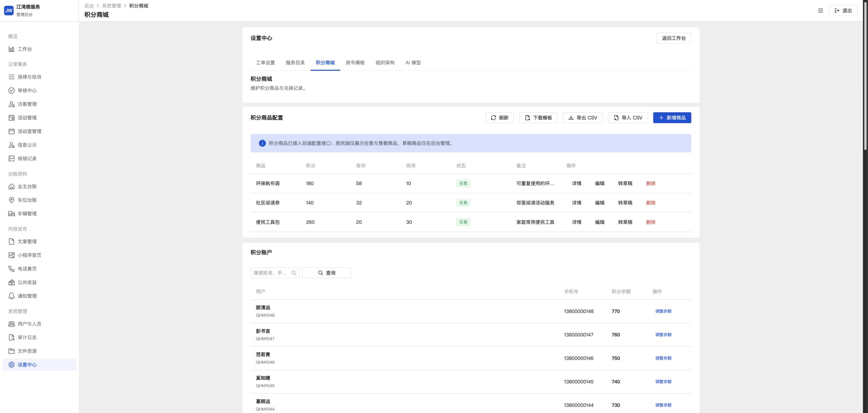
Task: Open 报修与投诉 in the sidebar
Action: 39,77
